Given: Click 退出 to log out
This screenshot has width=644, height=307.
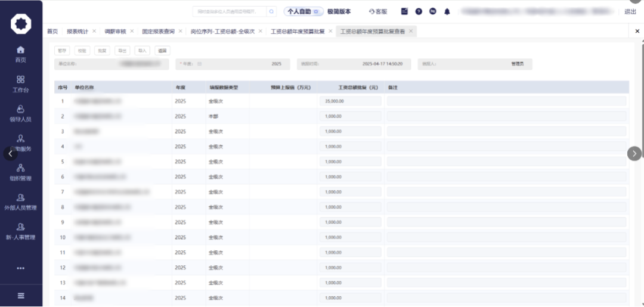Looking at the screenshot, I should click(x=630, y=11).
